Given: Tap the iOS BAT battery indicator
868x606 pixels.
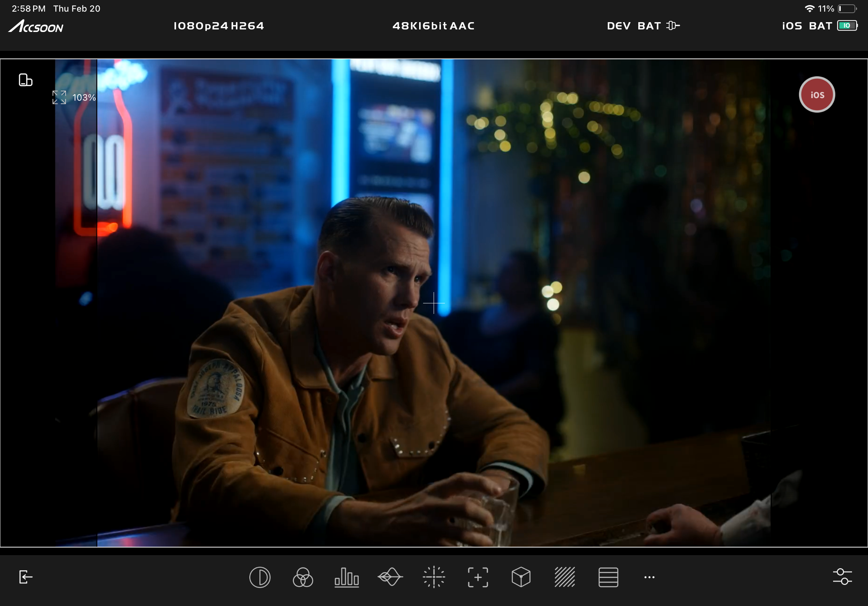Looking at the screenshot, I should [820, 26].
